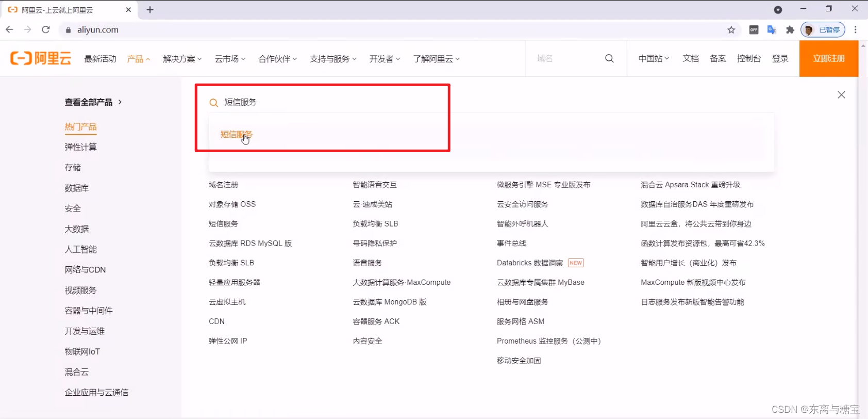
Task: Select the 热门产品 category
Action: click(x=80, y=127)
